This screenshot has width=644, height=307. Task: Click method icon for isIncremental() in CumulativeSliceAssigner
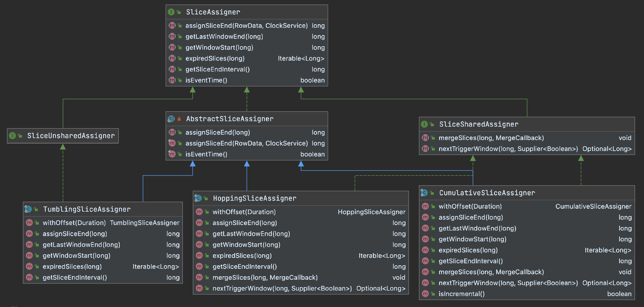[425, 294]
